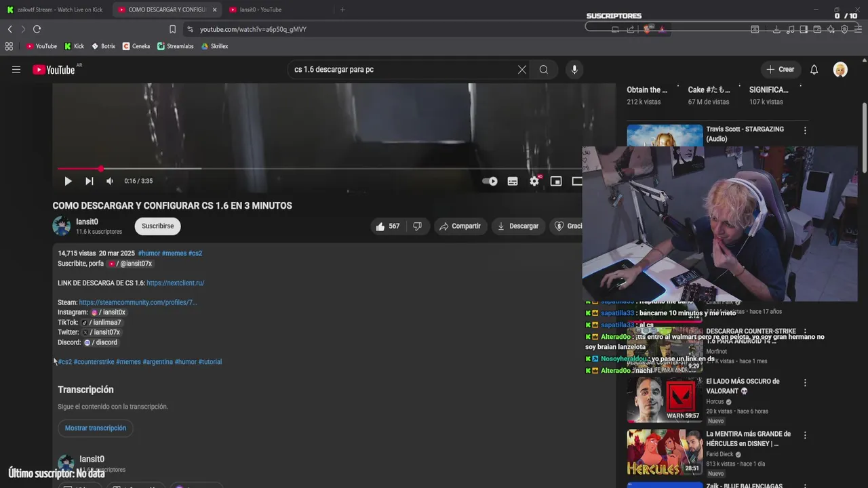Play the video

[x=68, y=181]
